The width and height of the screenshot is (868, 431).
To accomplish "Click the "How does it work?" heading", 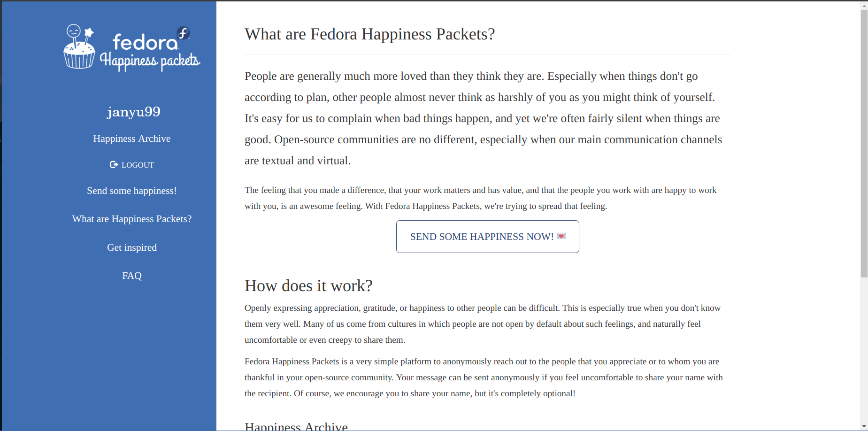I will pos(308,285).
